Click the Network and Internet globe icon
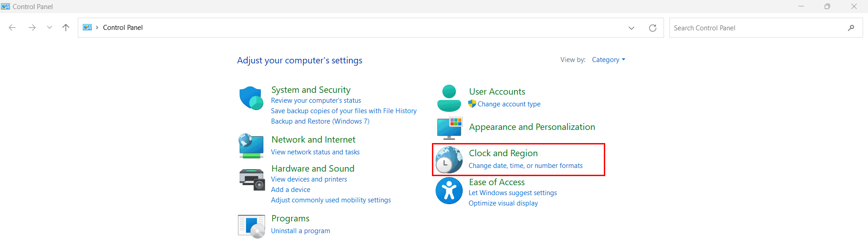The width and height of the screenshot is (868, 249). click(x=251, y=145)
